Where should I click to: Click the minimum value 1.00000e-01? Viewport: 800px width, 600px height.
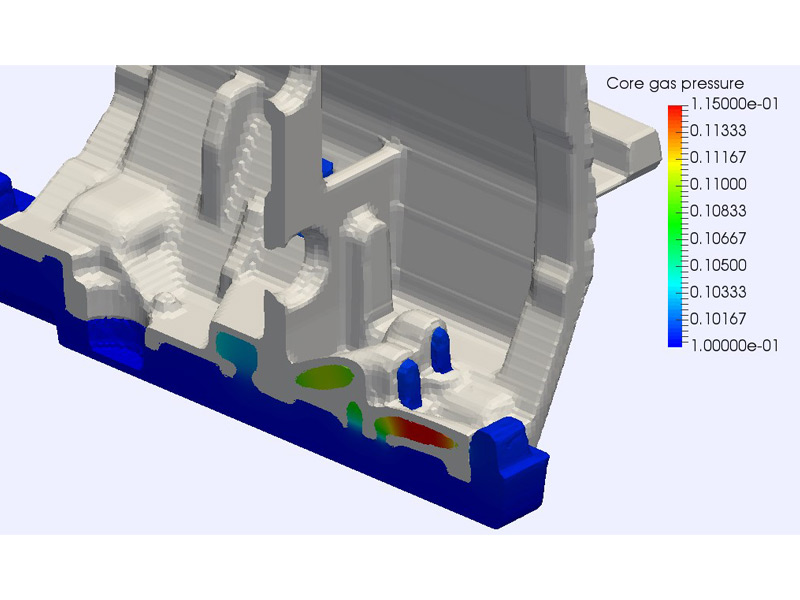[x=734, y=346]
